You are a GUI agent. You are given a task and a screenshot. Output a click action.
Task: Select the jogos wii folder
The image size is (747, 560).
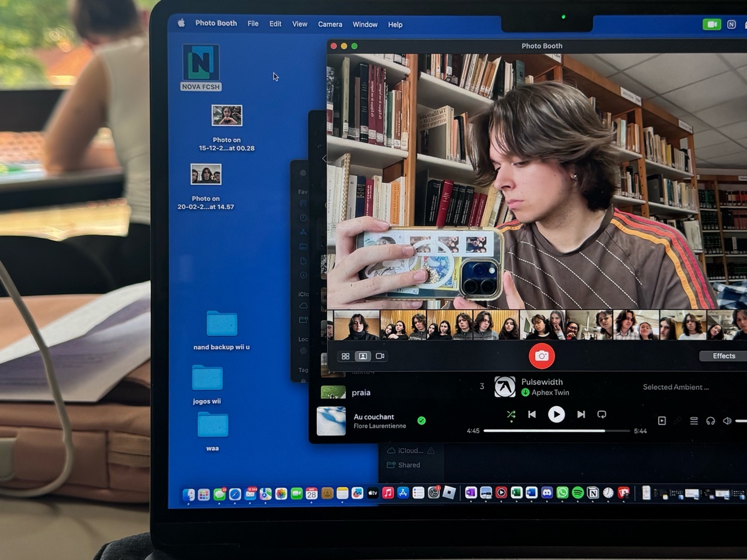[x=207, y=385]
